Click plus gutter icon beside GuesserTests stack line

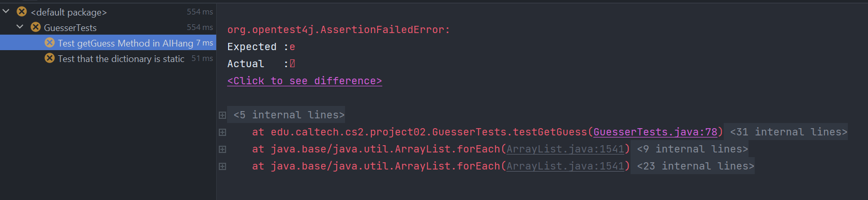pyautogui.click(x=222, y=132)
